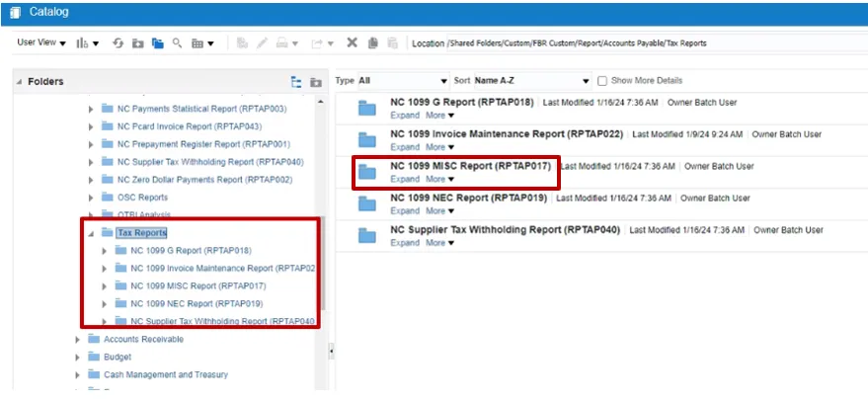Viewport: 868px width, 401px height.
Task: Collapse the Tax Reports tree folder
Action: [91, 233]
